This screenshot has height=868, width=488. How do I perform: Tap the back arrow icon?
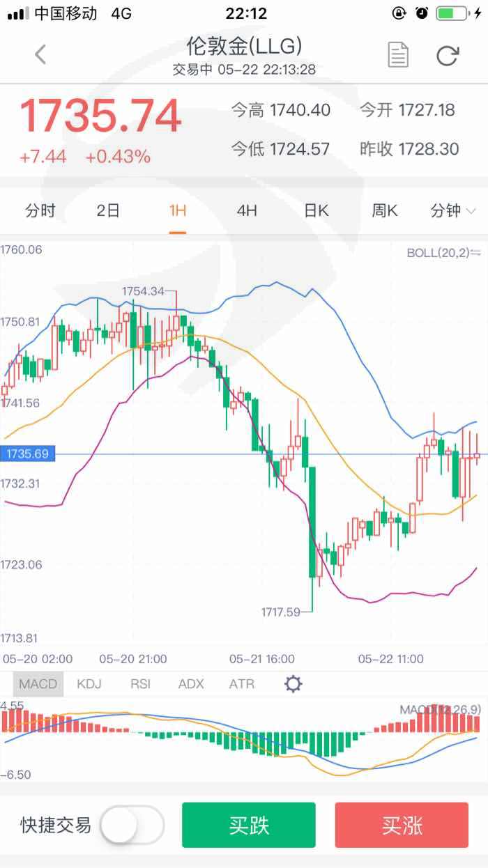pos(40,54)
